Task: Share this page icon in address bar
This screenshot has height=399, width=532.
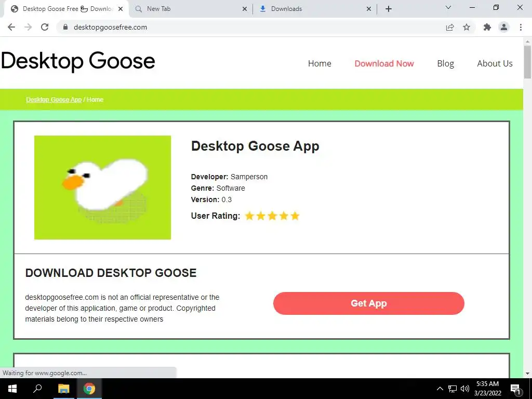Action: [450, 27]
